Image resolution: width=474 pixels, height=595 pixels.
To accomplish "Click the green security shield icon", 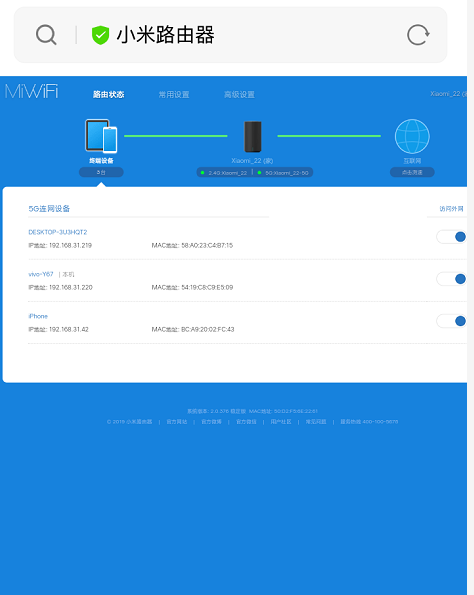I will point(101,35).
